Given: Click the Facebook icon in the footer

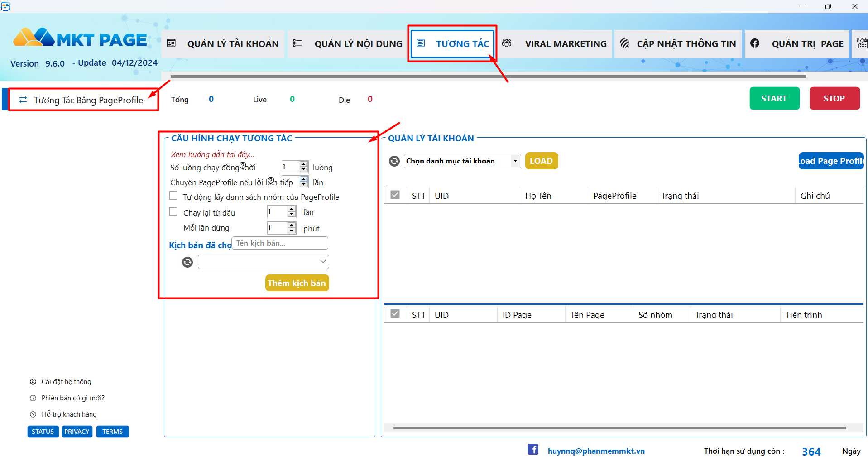Looking at the screenshot, I should tap(533, 449).
